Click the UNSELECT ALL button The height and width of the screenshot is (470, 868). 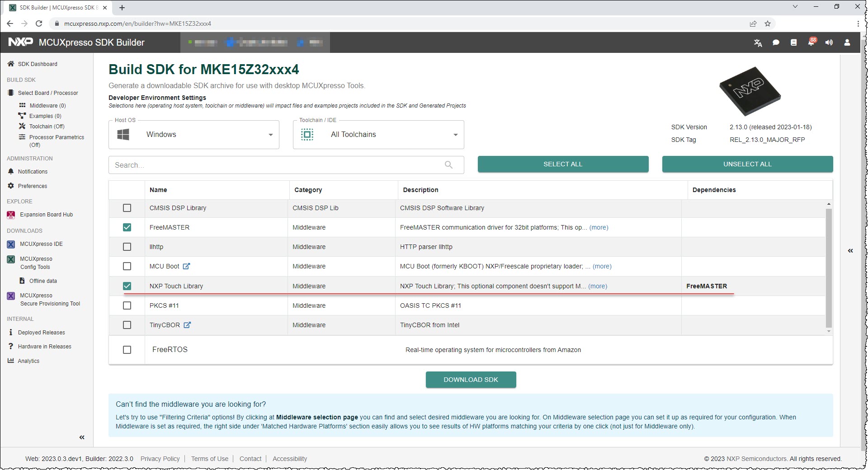(x=747, y=164)
